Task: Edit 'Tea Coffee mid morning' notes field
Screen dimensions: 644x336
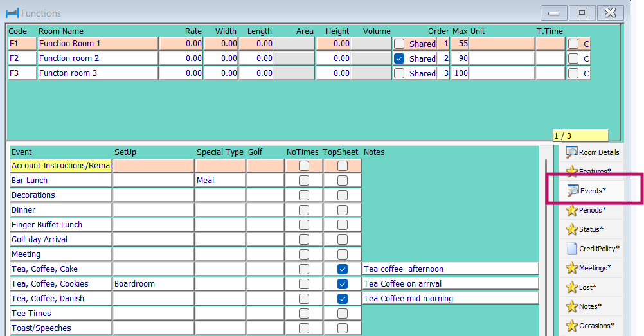Action: [x=451, y=299]
